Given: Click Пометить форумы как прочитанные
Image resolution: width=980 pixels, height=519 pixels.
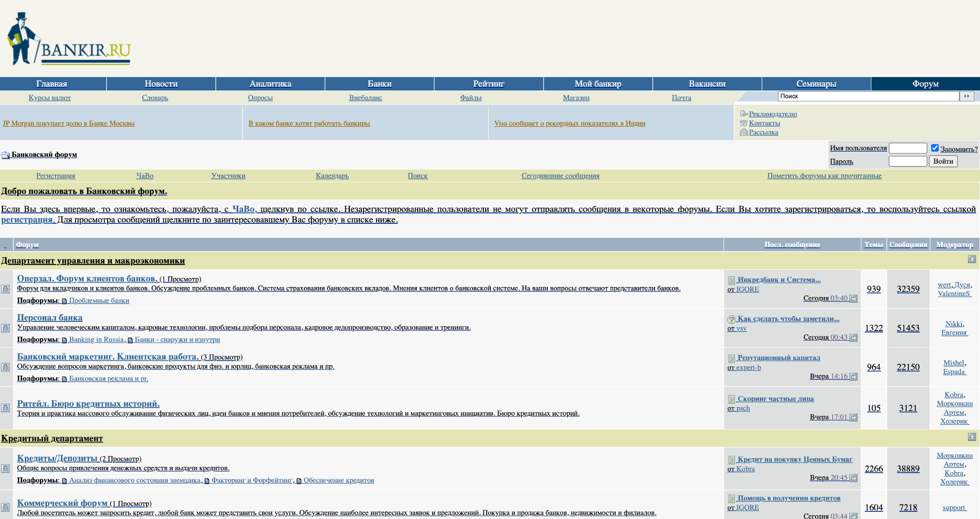Looking at the screenshot, I should coord(824,176).
